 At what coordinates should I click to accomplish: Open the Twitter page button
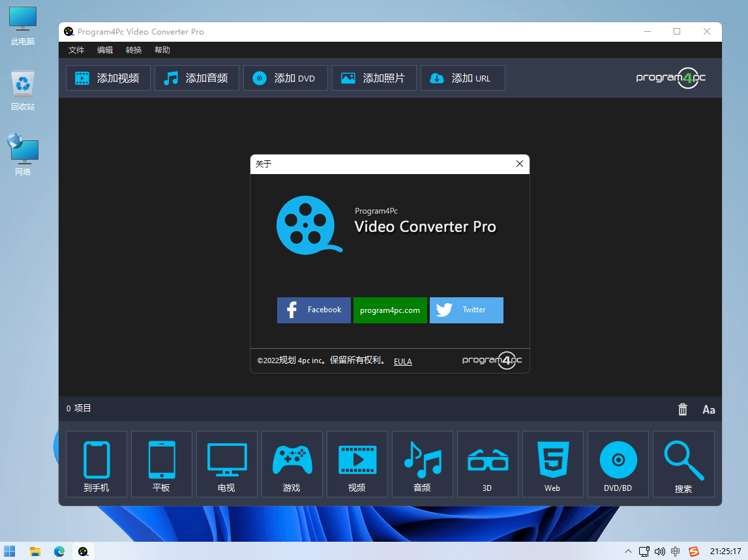click(466, 310)
